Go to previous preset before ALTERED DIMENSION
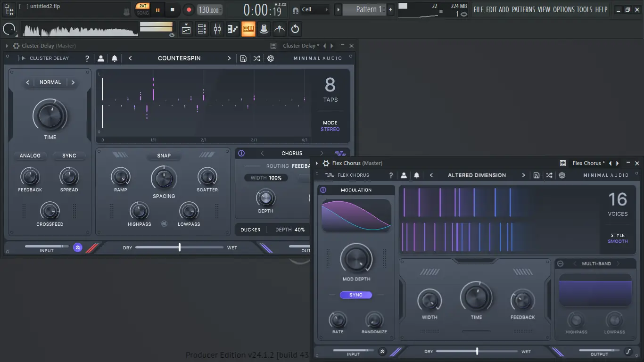Screen dimensions: 644x362 431,175
